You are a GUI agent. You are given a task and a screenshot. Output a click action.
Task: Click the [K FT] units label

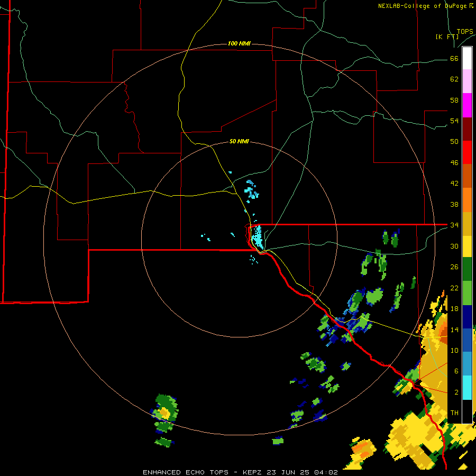[x=447, y=37]
